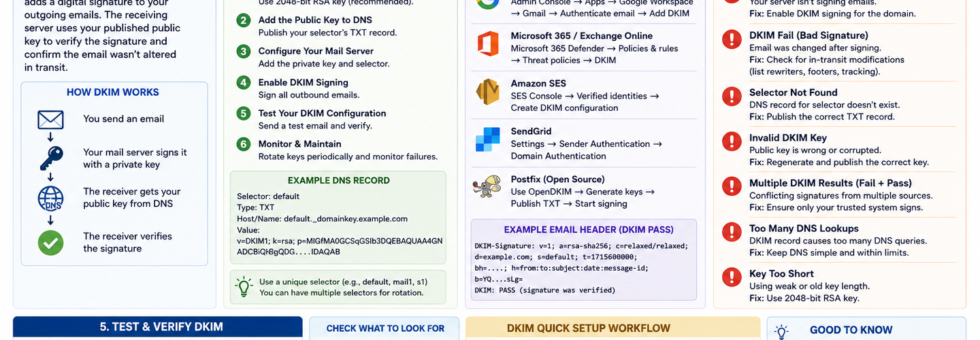Click the SendGrid logo icon

coord(487,139)
